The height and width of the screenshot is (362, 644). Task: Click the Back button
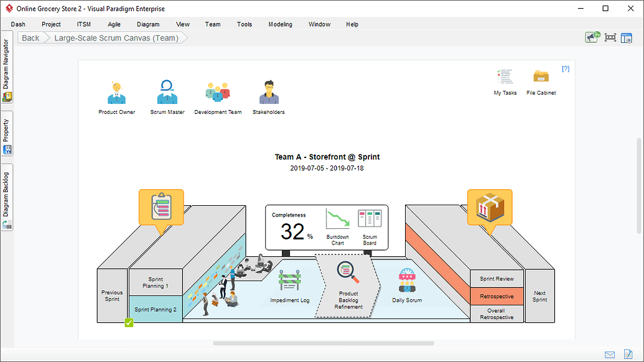tap(30, 37)
